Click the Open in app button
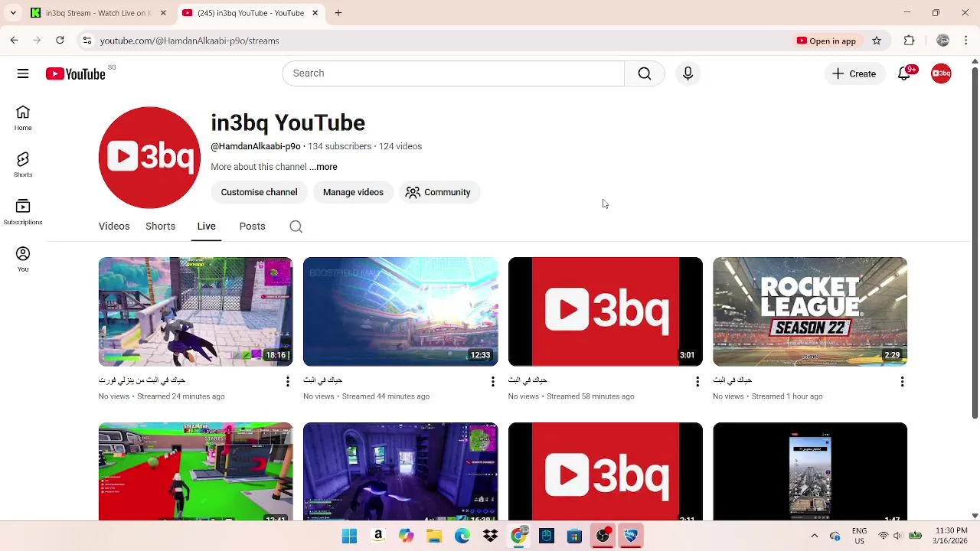Image resolution: width=980 pixels, height=551 pixels. (826, 41)
